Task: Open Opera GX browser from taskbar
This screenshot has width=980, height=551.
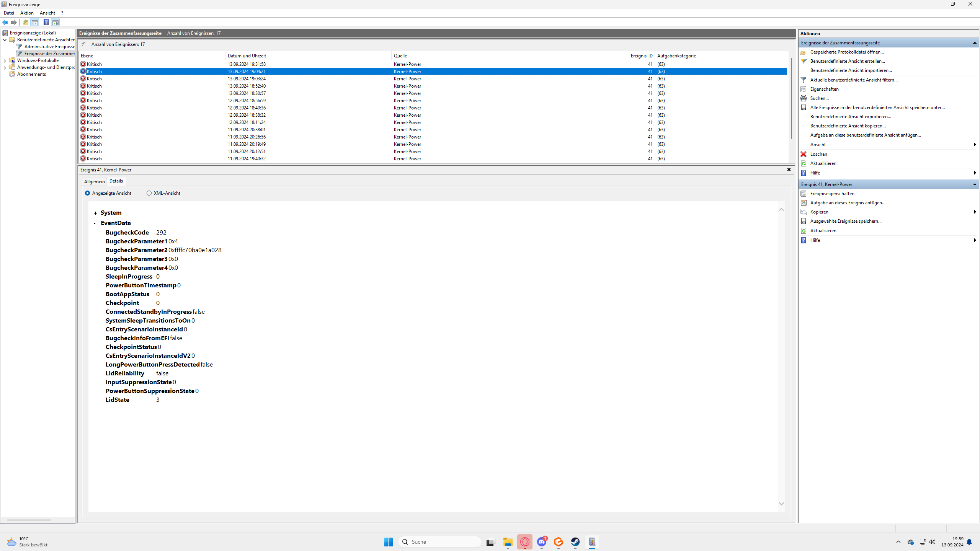Action: [x=525, y=542]
